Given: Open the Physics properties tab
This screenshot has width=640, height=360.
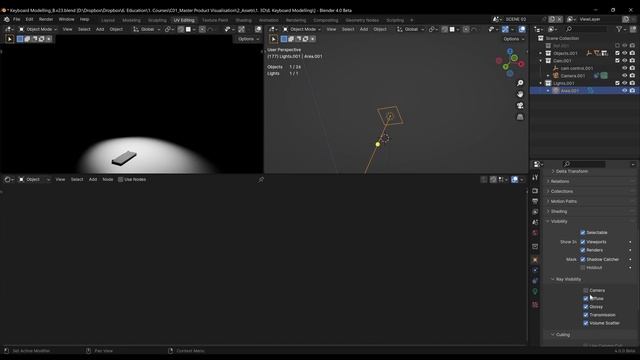Looking at the screenshot, I should (x=535, y=270).
